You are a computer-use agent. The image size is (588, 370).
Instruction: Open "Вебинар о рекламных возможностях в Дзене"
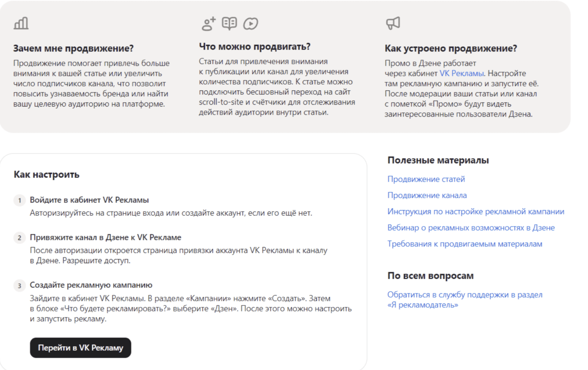471,228
